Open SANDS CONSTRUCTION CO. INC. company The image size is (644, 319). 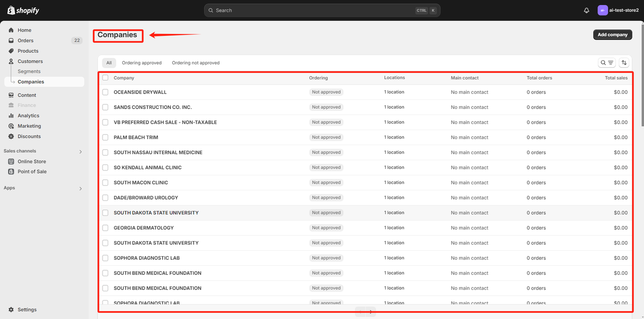[x=153, y=107]
